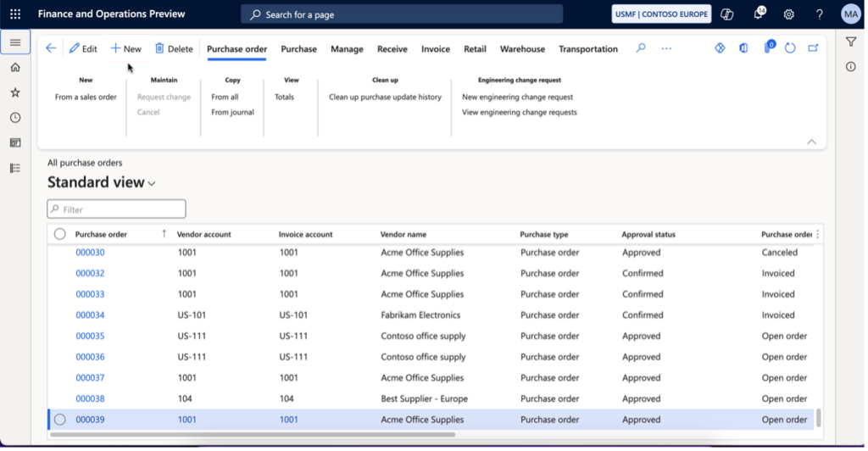Refresh the page with the circular arrow
This screenshot has width=868, height=451.
point(790,48)
